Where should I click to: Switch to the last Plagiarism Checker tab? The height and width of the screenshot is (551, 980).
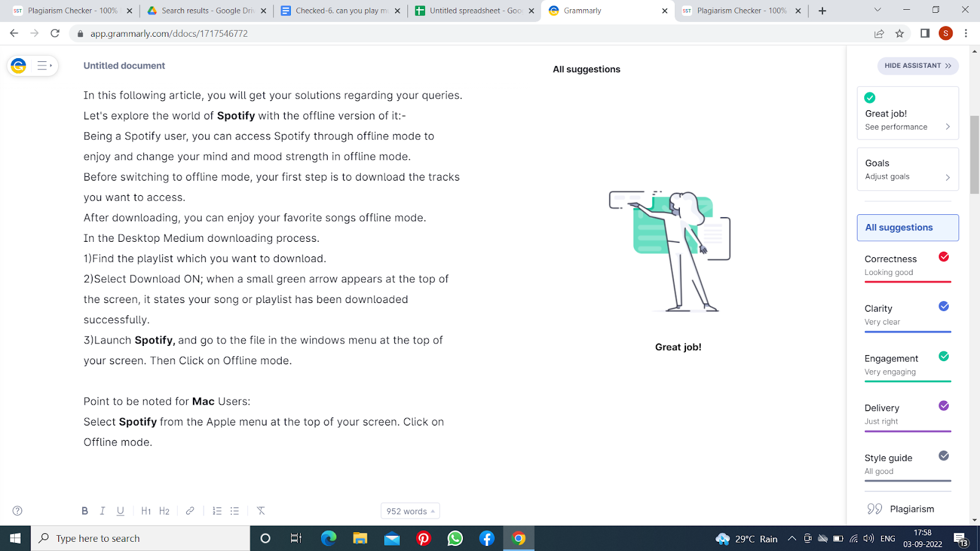click(x=742, y=10)
